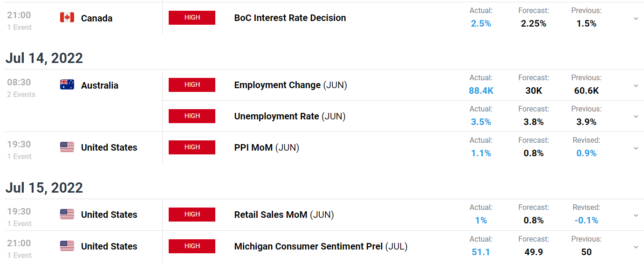Click the US flag in Retail Sales row

tap(67, 215)
